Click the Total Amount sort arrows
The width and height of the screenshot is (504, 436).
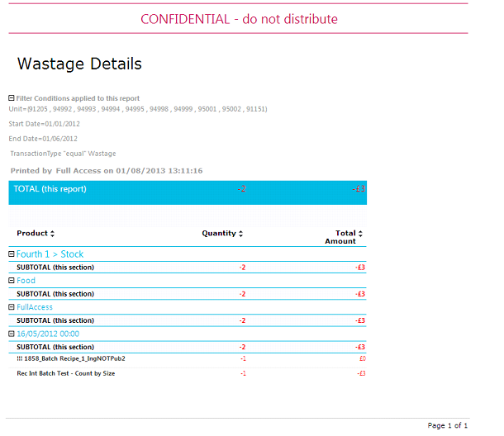click(x=360, y=234)
